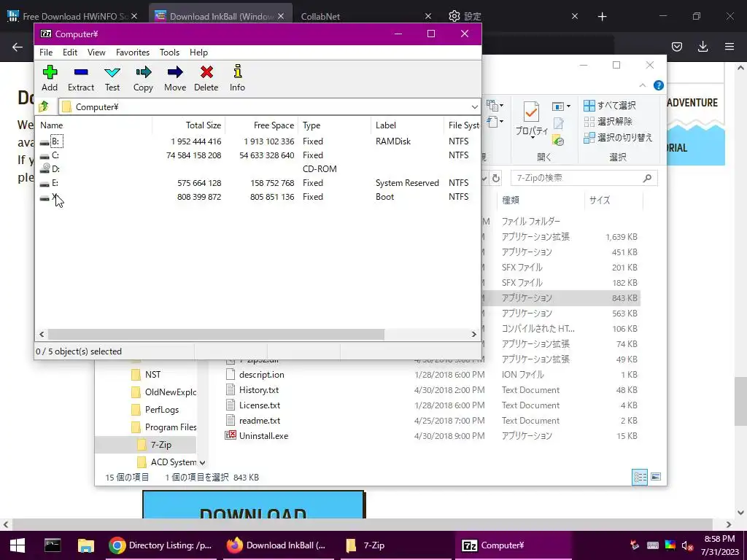Expand the Computer¥ address dropdown
Screen dimensions: 747x560
point(474,106)
